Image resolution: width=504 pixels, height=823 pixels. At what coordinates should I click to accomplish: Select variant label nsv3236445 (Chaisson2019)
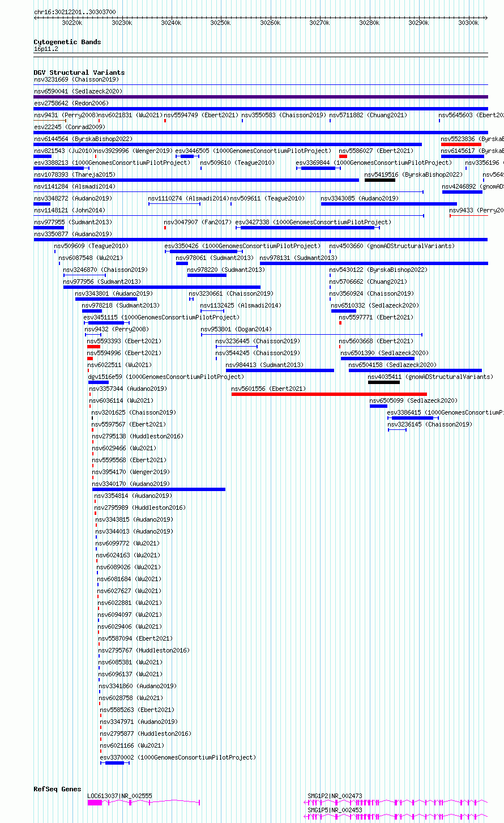tap(258, 342)
